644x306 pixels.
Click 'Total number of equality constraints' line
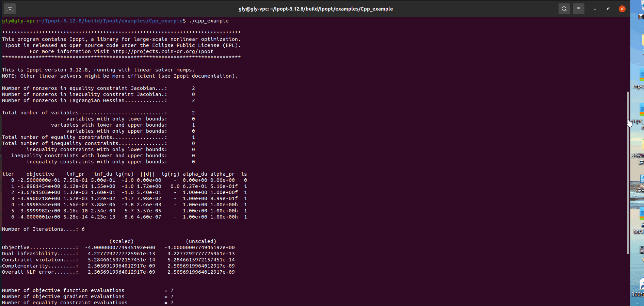pos(98,137)
